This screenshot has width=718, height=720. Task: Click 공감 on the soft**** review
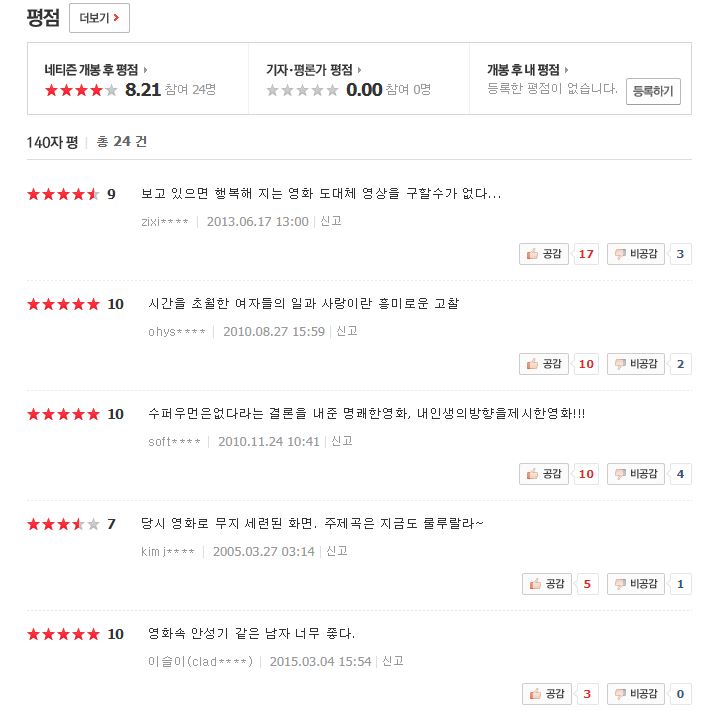(x=544, y=474)
